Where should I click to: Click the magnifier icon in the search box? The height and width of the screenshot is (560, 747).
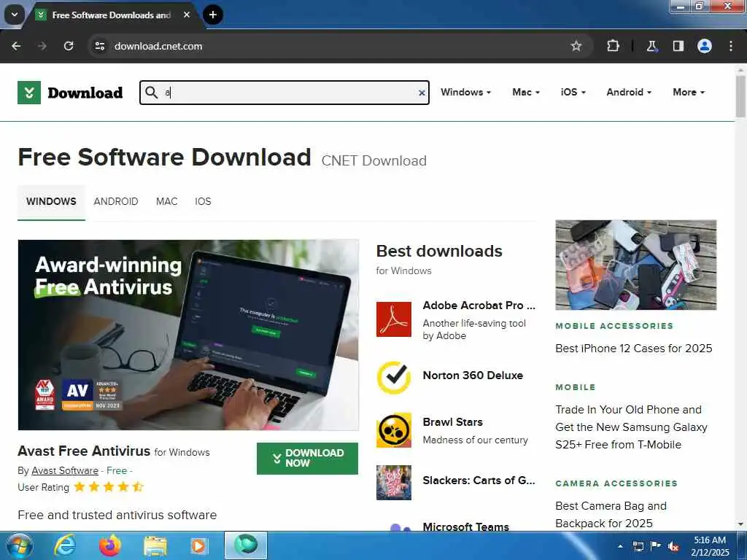[151, 92]
